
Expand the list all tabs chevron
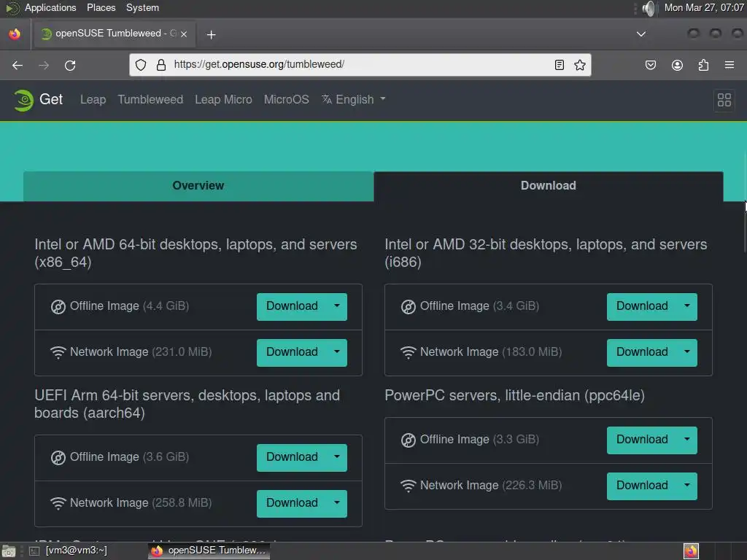point(641,34)
